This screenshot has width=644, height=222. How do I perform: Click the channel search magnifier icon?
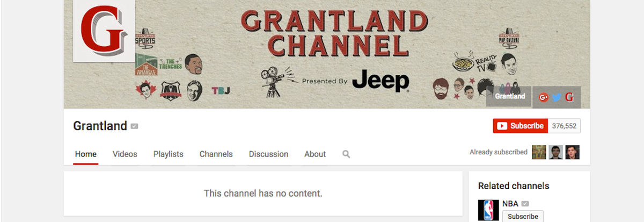click(x=346, y=154)
